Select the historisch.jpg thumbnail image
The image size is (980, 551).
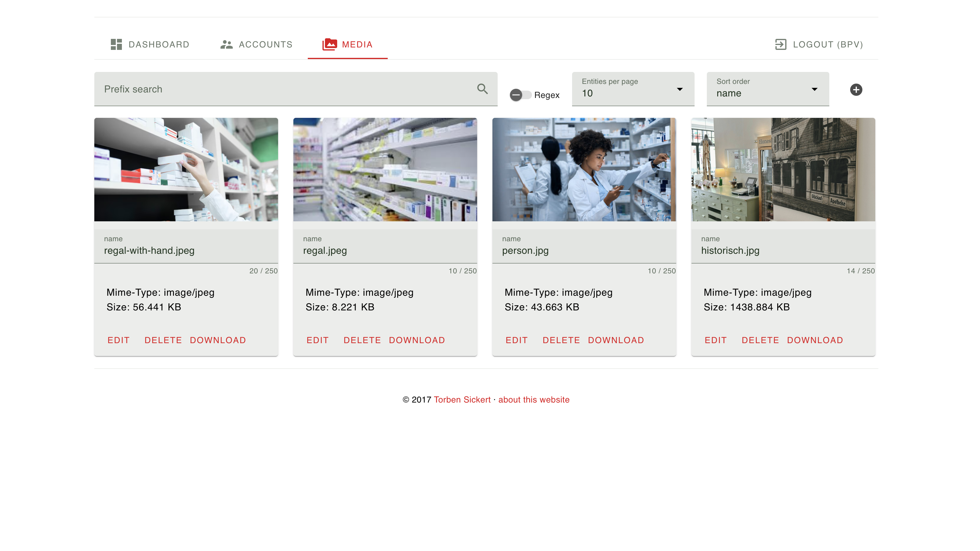tap(783, 170)
